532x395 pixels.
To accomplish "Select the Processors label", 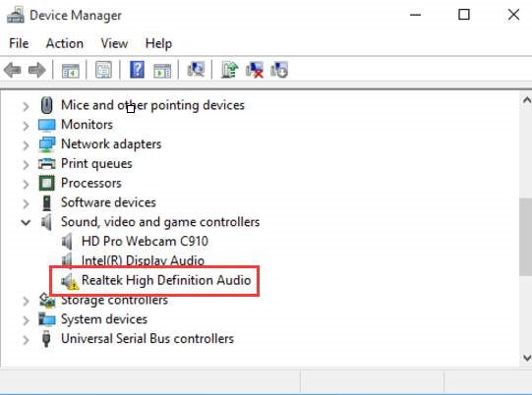I will click(x=91, y=183).
